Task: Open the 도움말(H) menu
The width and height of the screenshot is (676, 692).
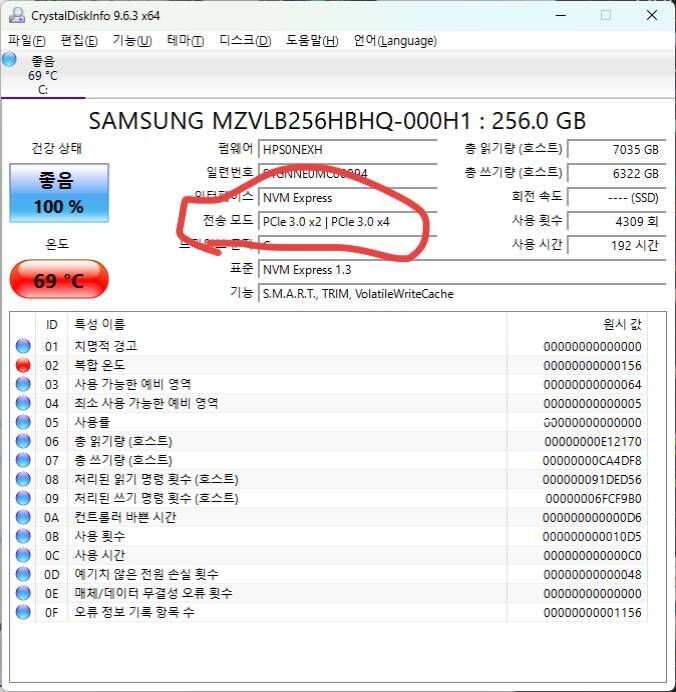Action: click(x=312, y=41)
